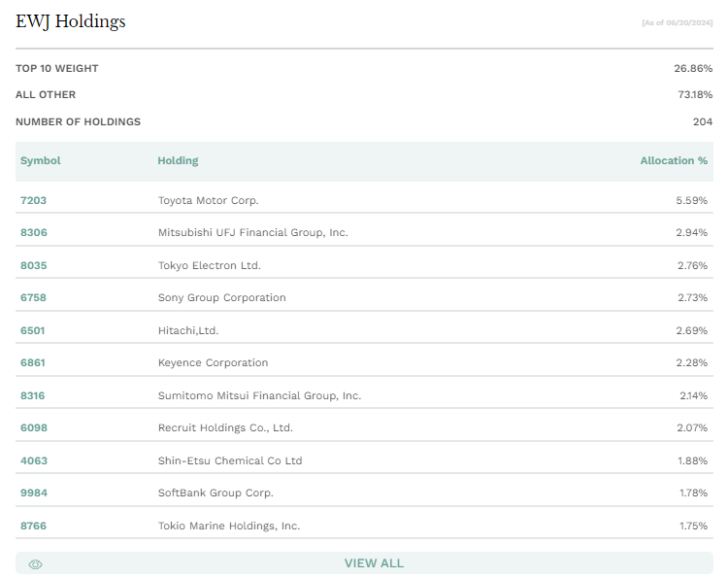The height and width of the screenshot is (578, 728).
Task: Click the TOP 10 WEIGHT label
Action: coord(57,68)
